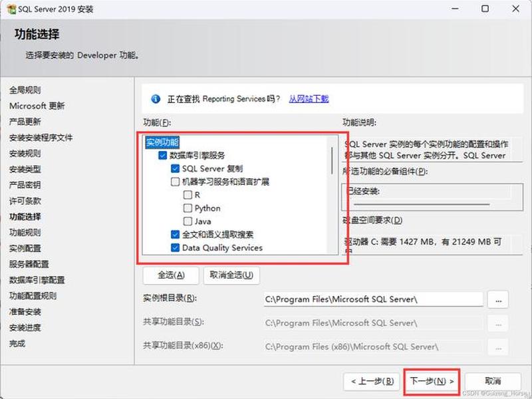Click 下一步(N) to continue
Screen dimensions: 532x399
[x=432, y=381]
